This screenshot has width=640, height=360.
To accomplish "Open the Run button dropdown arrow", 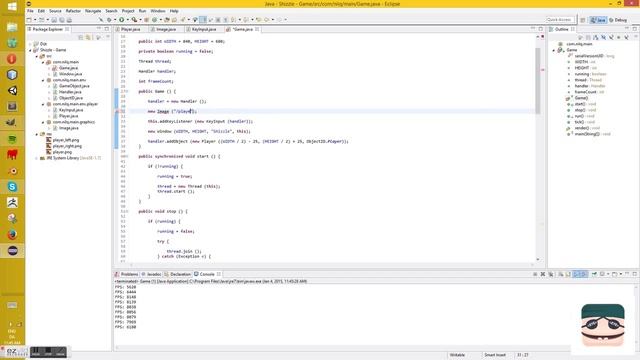I will [x=128, y=20].
